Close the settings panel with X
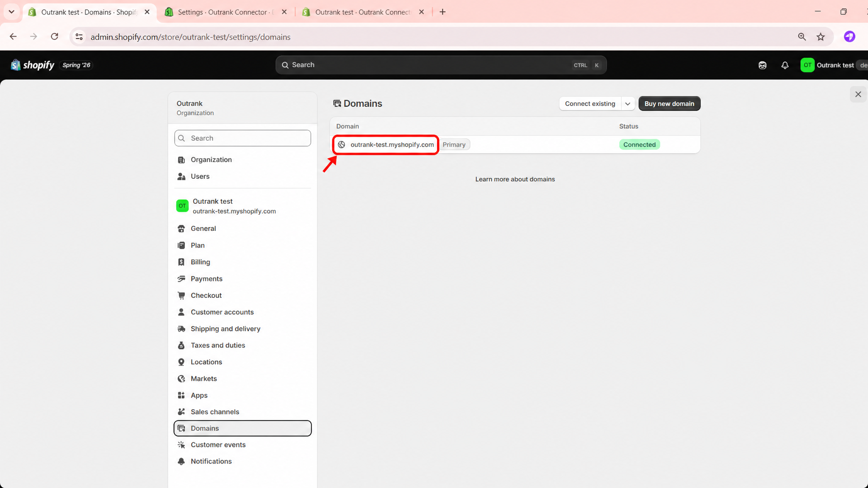868x488 pixels. pos(858,94)
